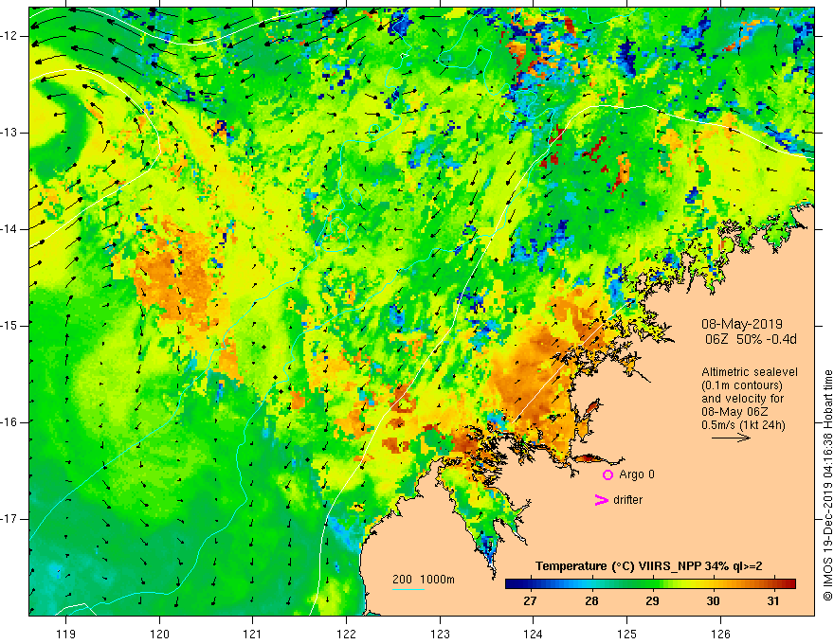Click the 120 longitude axis label
This screenshot has width=834, height=644.
point(159,634)
